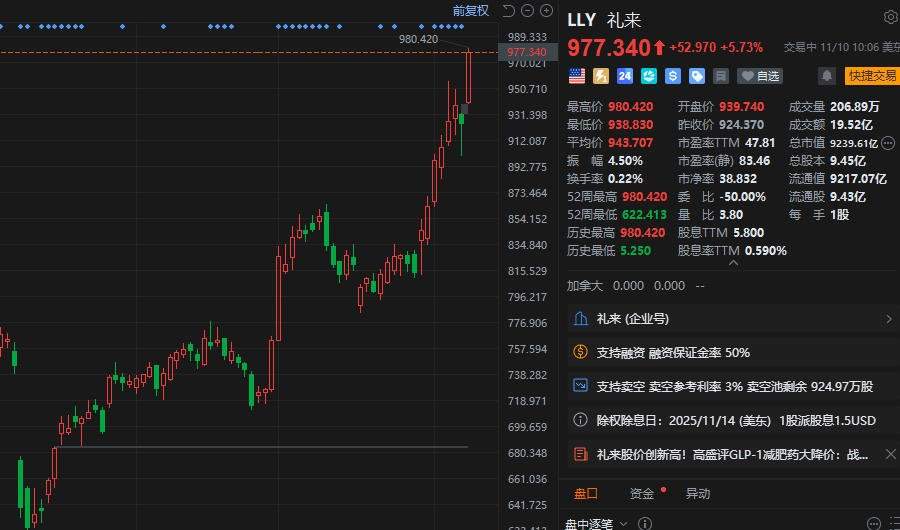The height and width of the screenshot is (530, 900).
Task: Click the gray flag badge icon
Action: tap(721, 76)
